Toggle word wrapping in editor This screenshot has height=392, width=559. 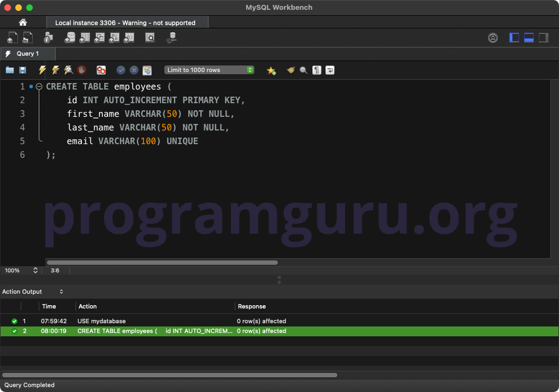(x=330, y=70)
